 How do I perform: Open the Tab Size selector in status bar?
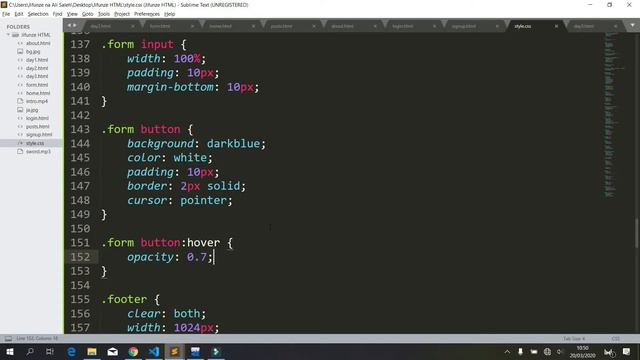coord(574,338)
